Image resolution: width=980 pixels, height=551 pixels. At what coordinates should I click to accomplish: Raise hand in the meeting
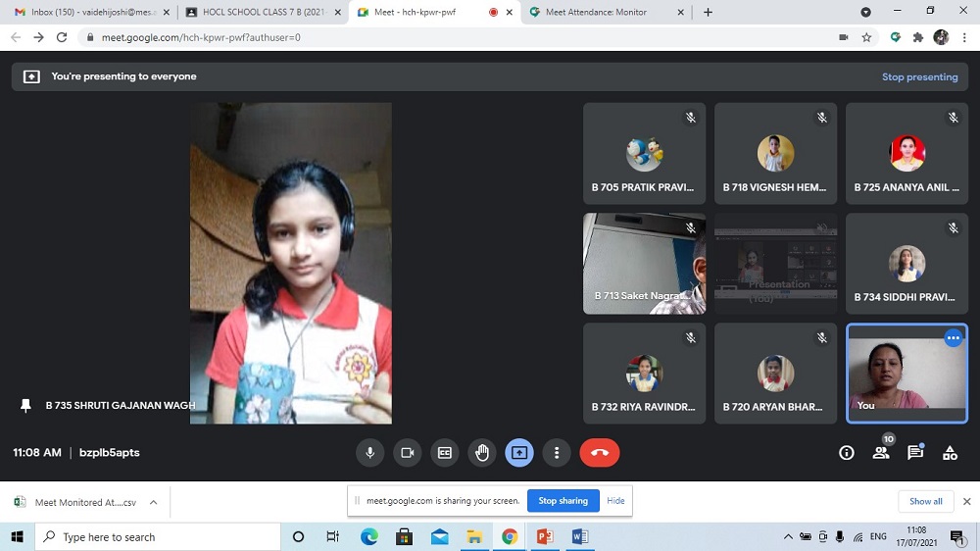tap(482, 453)
